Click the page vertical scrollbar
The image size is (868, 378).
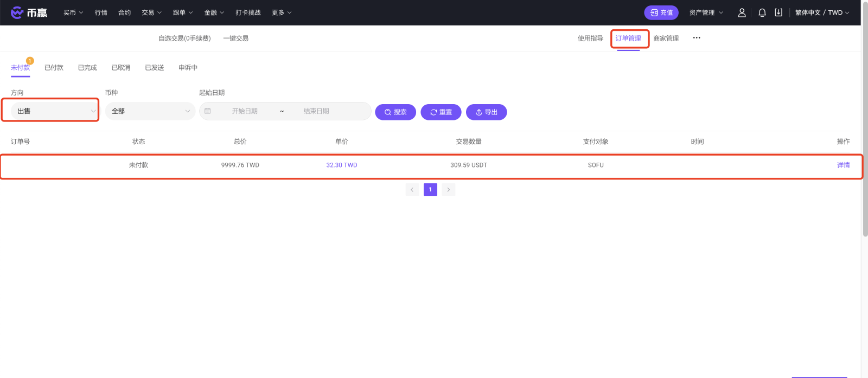coord(865,119)
